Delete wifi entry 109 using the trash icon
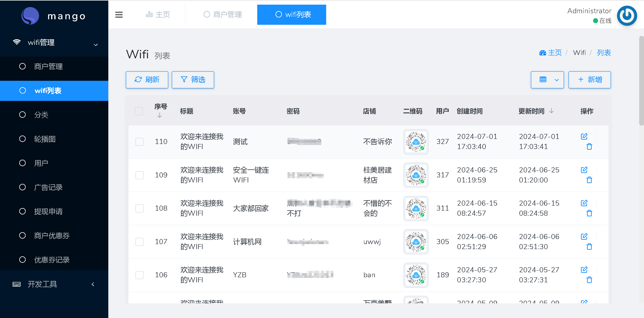644x318 pixels. 589,180
